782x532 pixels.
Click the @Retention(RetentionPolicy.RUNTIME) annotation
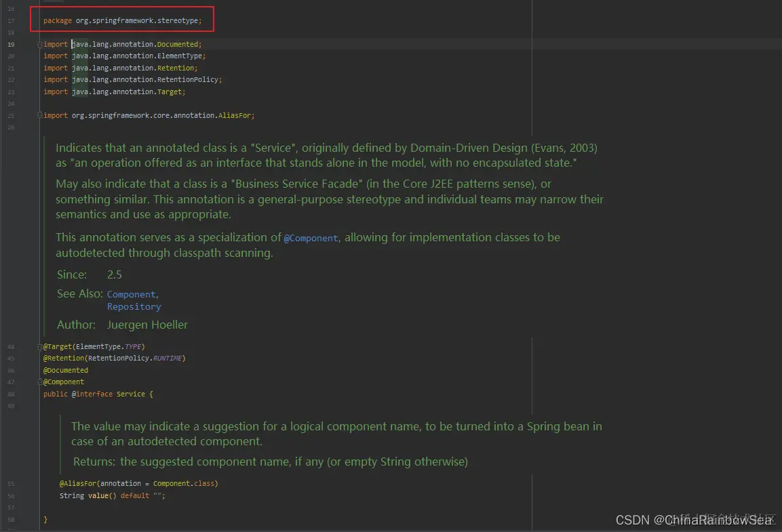coord(114,358)
